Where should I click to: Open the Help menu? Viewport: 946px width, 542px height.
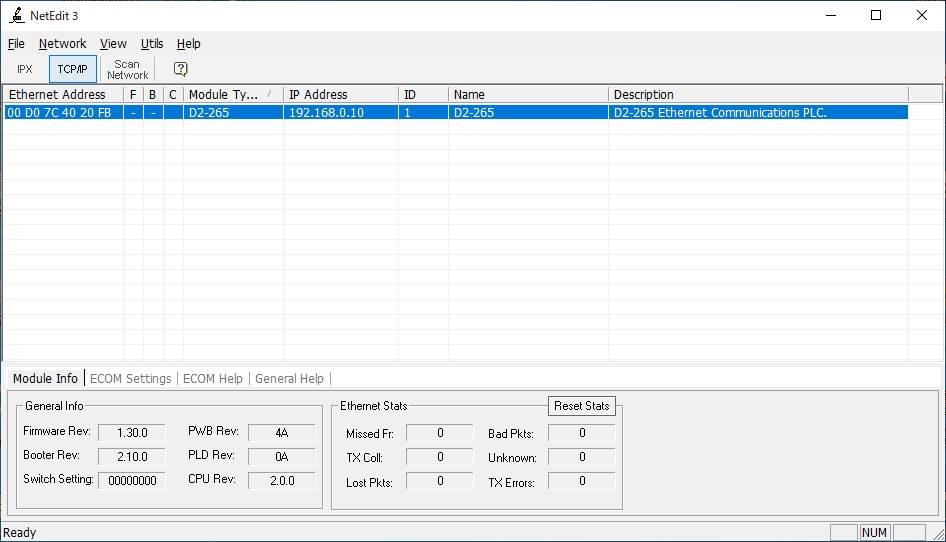coord(188,44)
